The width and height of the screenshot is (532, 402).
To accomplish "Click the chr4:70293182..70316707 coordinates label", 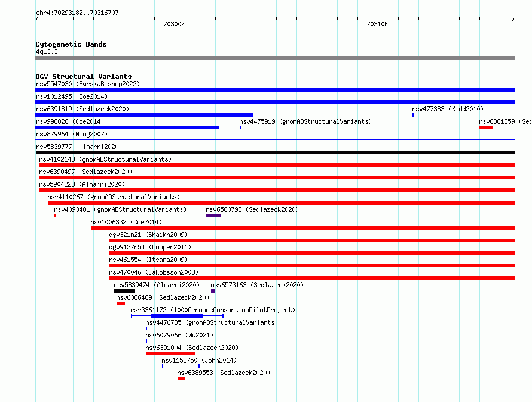I will tap(77, 13).
